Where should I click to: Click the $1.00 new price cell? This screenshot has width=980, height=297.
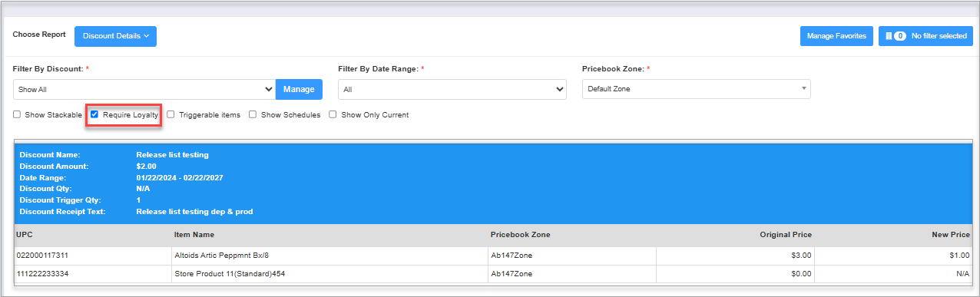click(x=893, y=255)
